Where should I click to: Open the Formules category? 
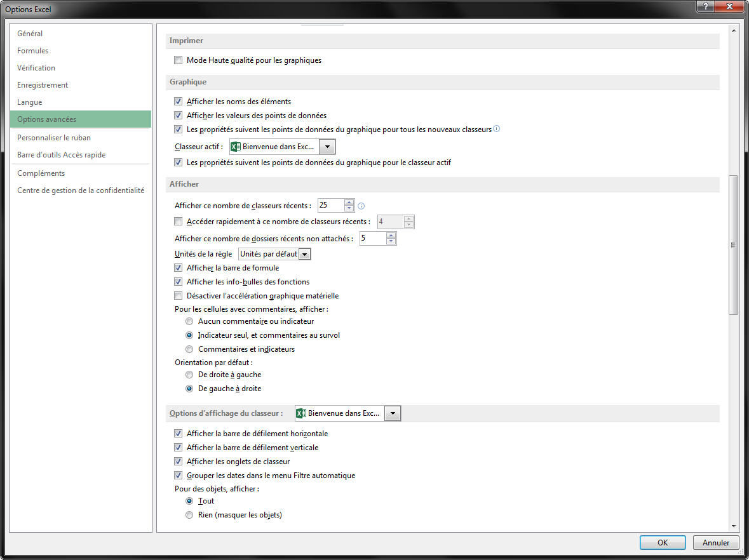pos(80,51)
